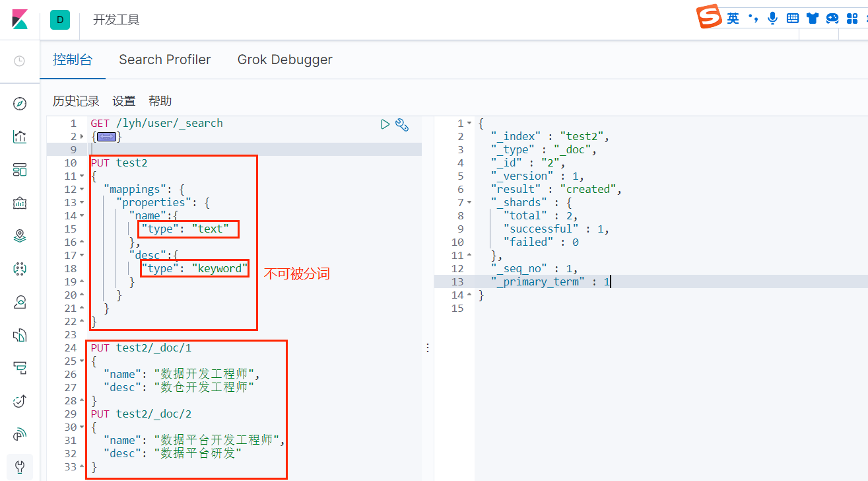The width and height of the screenshot is (868, 481).
Task: Expand the folded block on editor line 2
Action: 82,137
